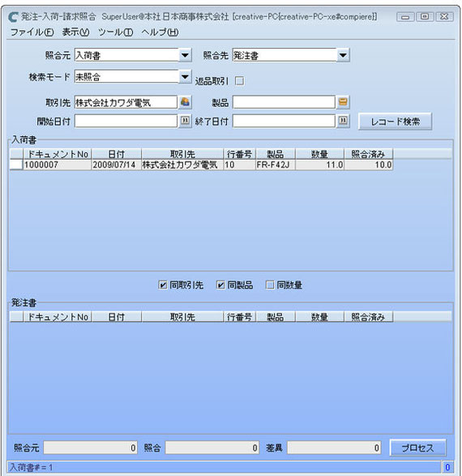Click the Compiere logo icon in title bar

(x=13, y=17)
